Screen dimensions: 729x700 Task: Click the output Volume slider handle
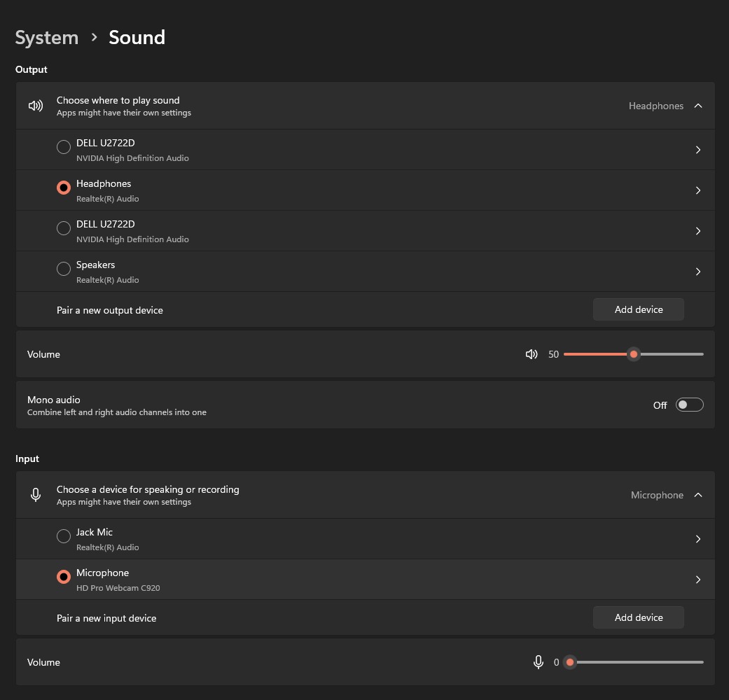634,354
